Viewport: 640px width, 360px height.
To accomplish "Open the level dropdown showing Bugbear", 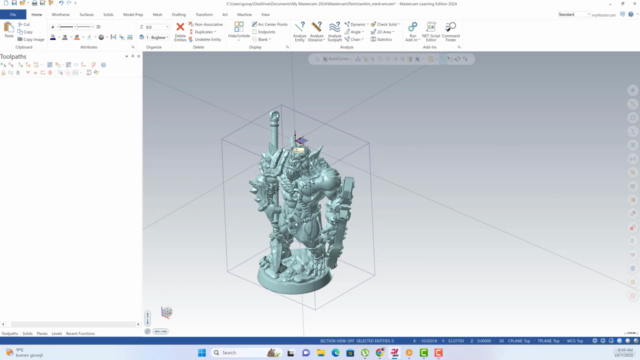I will point(167,38).
